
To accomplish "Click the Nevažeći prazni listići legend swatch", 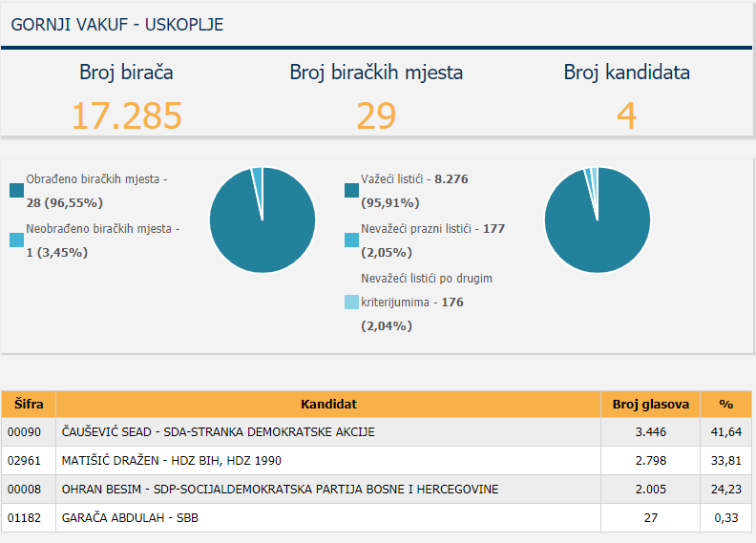I will pos(351,240).
